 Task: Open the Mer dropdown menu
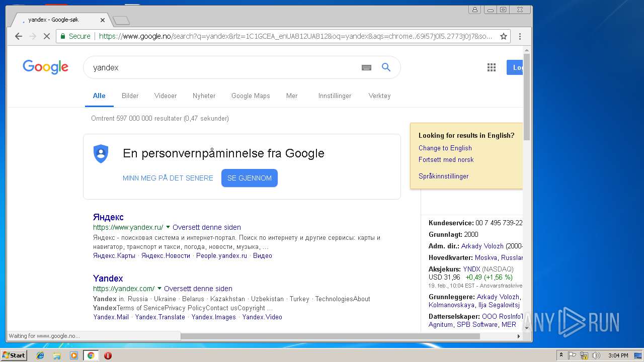pyautogui.click(x=292, y=96)
